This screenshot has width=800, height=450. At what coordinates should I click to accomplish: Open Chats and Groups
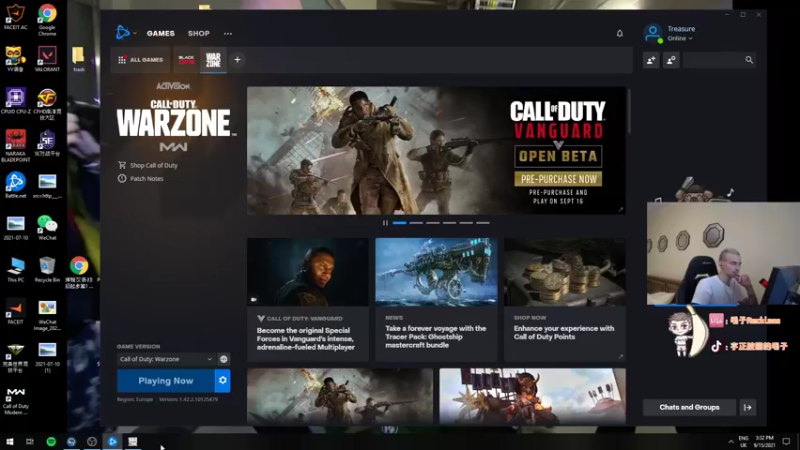point(689,407)
